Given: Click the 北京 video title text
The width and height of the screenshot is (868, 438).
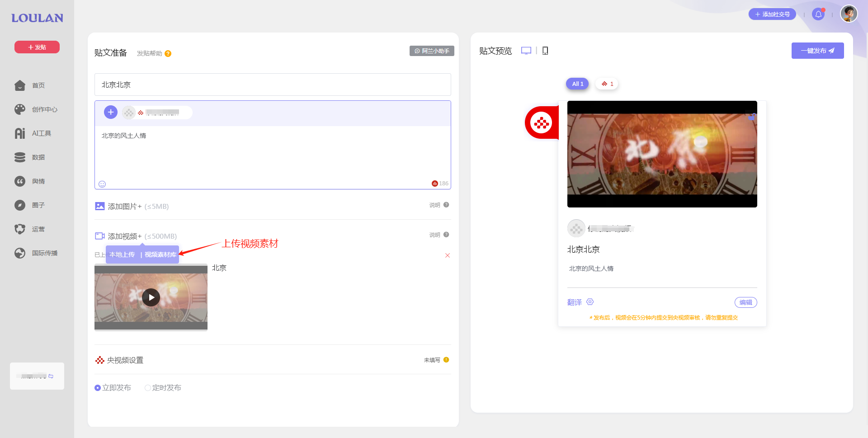Looking at the screenshot, I should click(x=219, y=268).
